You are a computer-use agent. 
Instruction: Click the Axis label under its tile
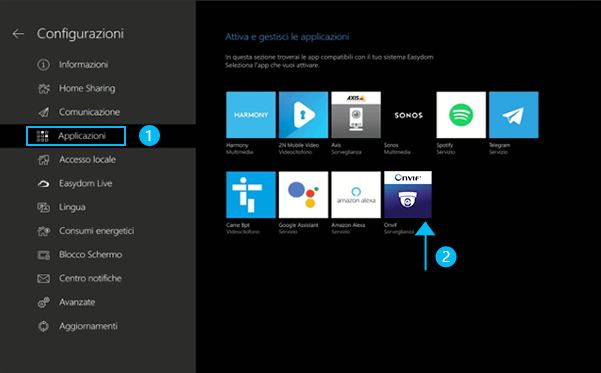click(336, 145)
